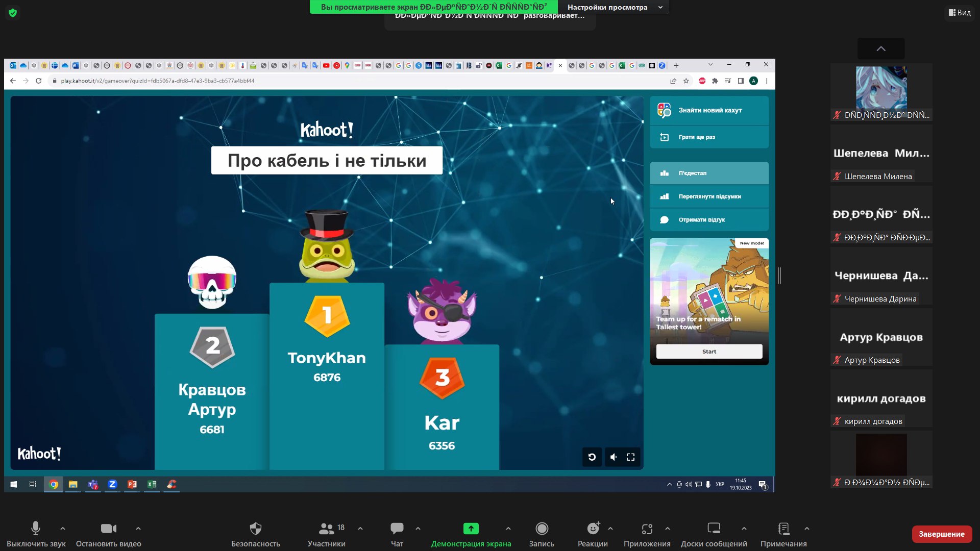The height and width of the screenshot is (551, 980).
Task: Start recording with Запись button
Action: pyautogui.click(x=542, y=529)
